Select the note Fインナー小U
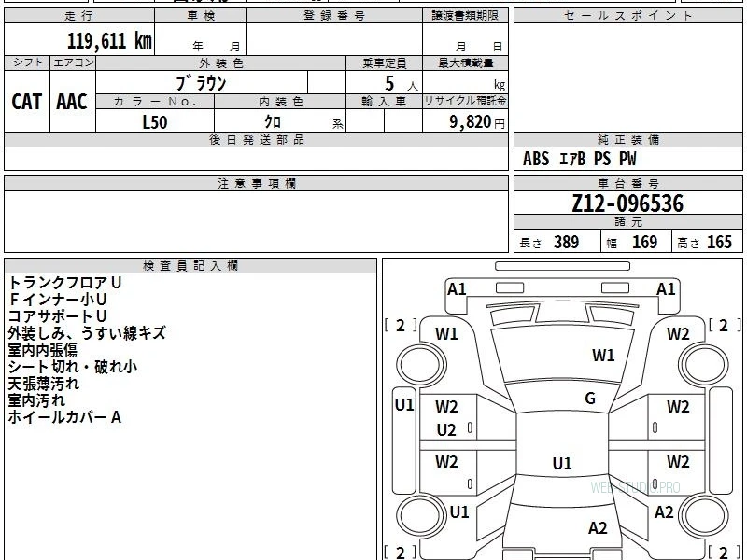Screen dimensions: 747x560 point(57,300)
